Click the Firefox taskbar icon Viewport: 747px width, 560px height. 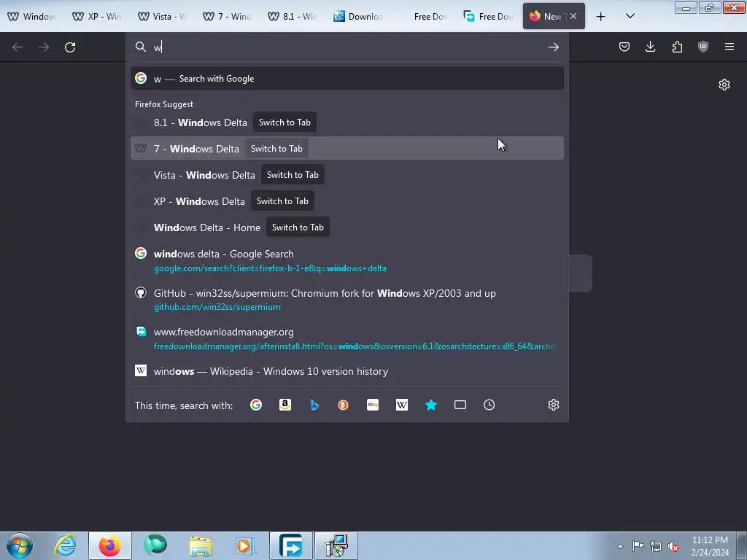tap(110, 545)
